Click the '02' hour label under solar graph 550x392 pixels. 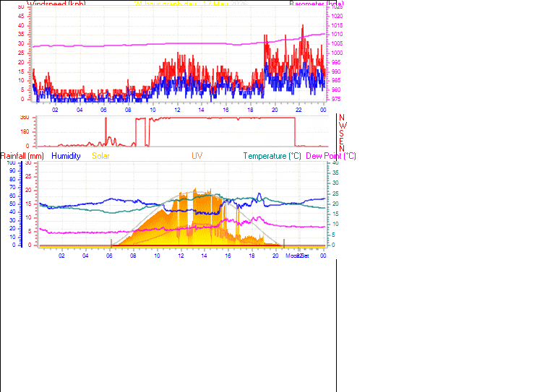click(x=61, y=256)
